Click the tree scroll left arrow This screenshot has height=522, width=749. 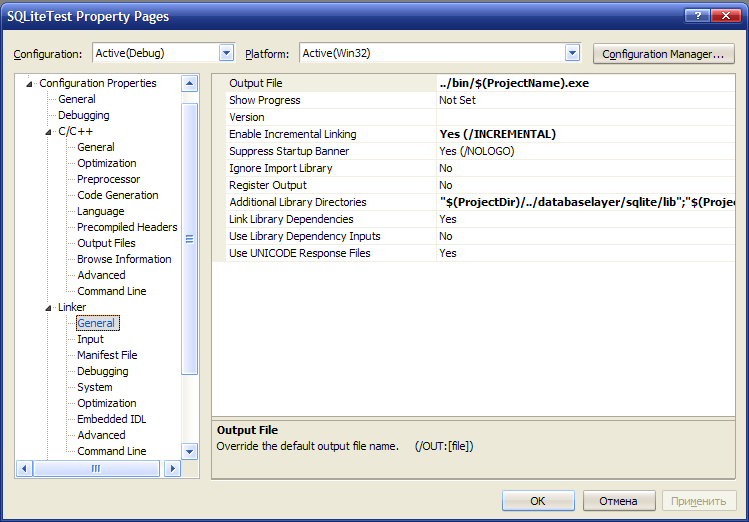24,469
